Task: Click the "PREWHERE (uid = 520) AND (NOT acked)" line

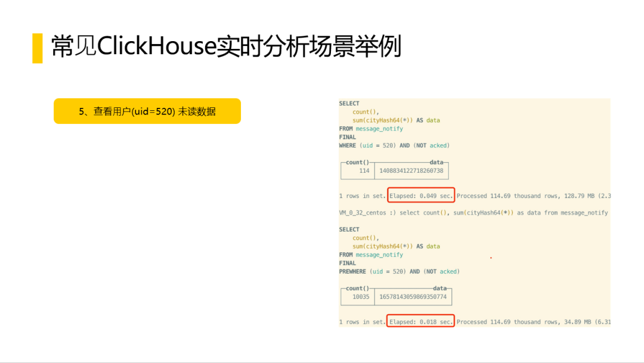Action: [399, 271]
